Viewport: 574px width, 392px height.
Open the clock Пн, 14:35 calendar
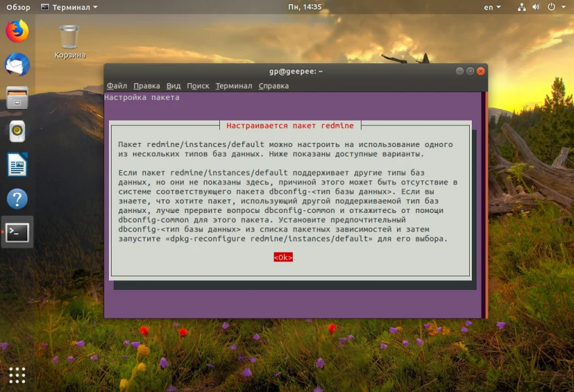point(304,7)
